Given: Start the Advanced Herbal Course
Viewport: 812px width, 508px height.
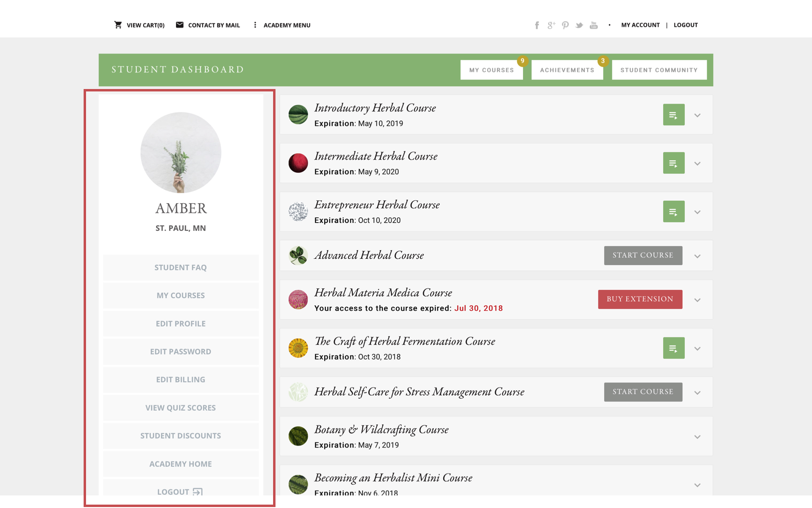Looking at the screenshot, I should click(643, 255).
